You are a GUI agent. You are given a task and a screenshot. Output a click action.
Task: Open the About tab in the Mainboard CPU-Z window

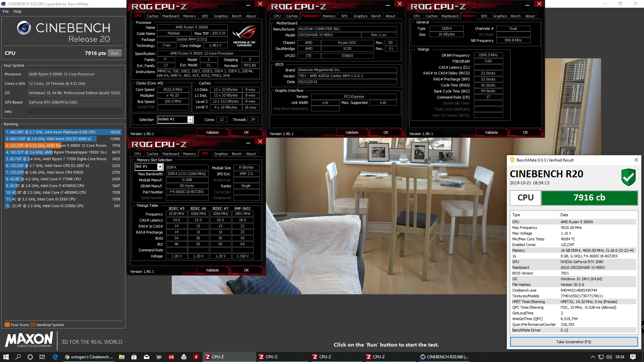coord(390,16)
